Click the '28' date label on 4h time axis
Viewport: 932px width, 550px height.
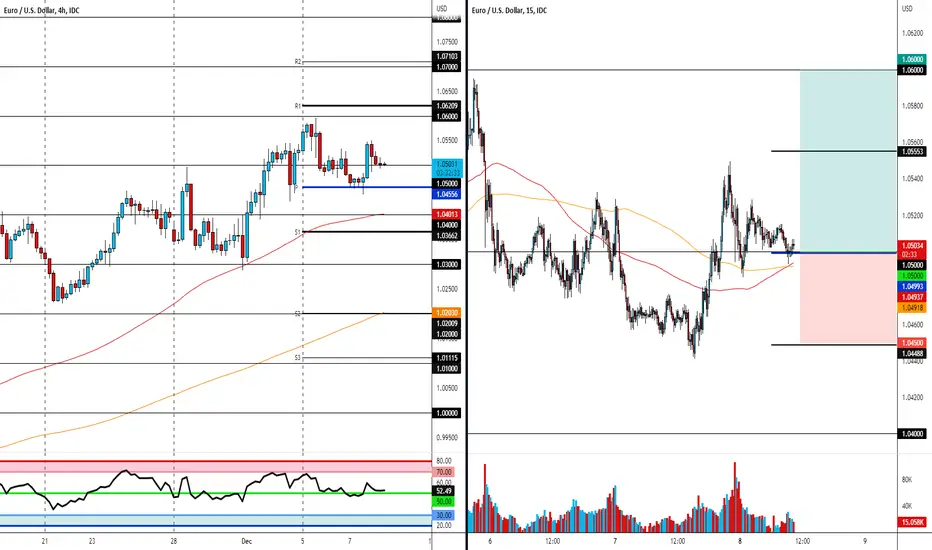(x=174, y=541)
